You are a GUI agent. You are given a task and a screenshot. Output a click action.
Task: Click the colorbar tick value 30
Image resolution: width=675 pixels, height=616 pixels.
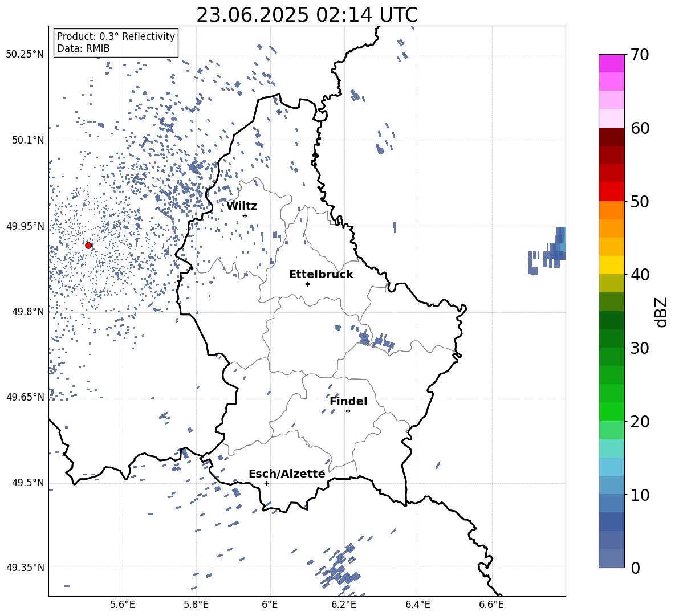[640, 348]
